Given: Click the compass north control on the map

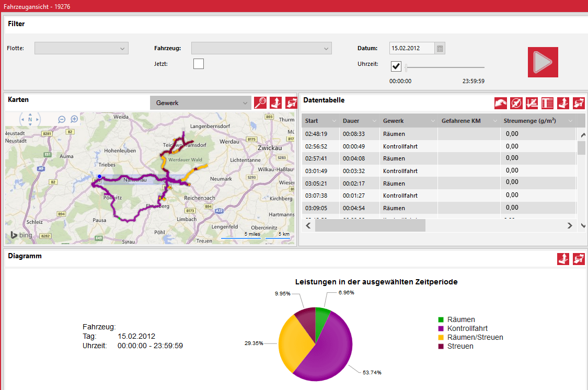Looking at the screenshot, I should pos(30,120).
